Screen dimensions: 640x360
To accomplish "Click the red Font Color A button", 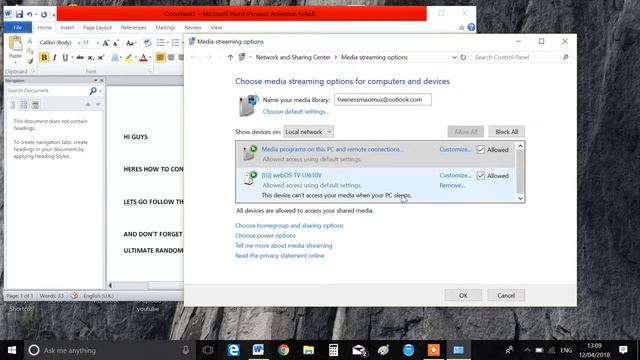I will pyautogui.click(x=143, y=58).
